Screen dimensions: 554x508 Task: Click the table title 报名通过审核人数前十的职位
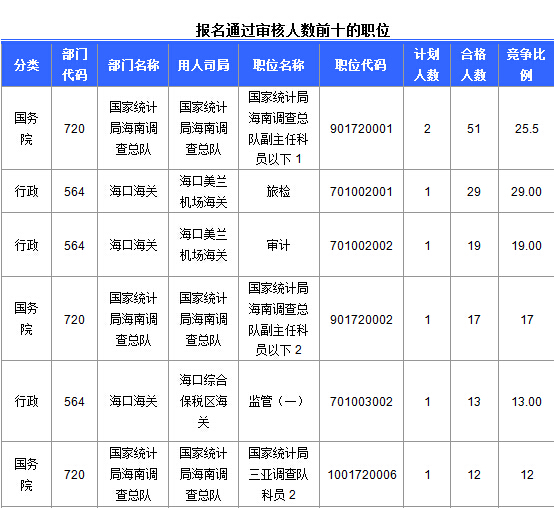coord(293,30)
